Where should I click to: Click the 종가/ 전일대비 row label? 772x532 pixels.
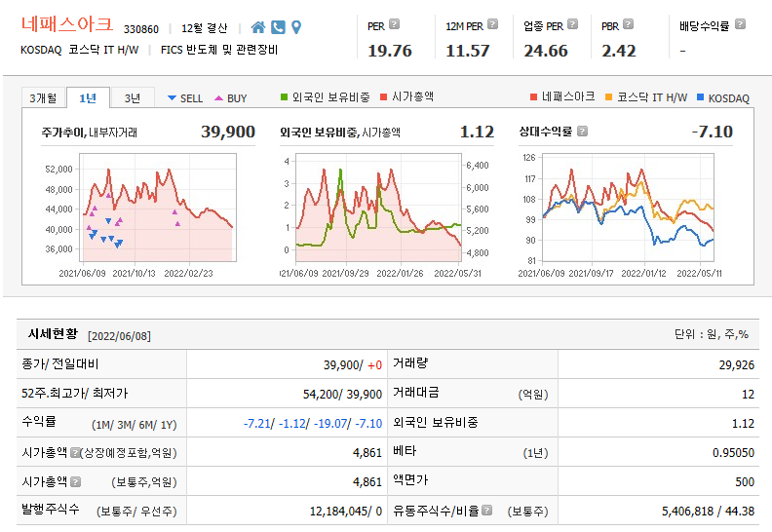(60, 364)
